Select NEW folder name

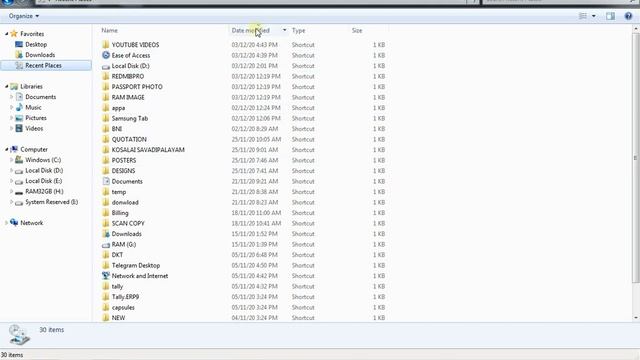(x=118, y=318)
